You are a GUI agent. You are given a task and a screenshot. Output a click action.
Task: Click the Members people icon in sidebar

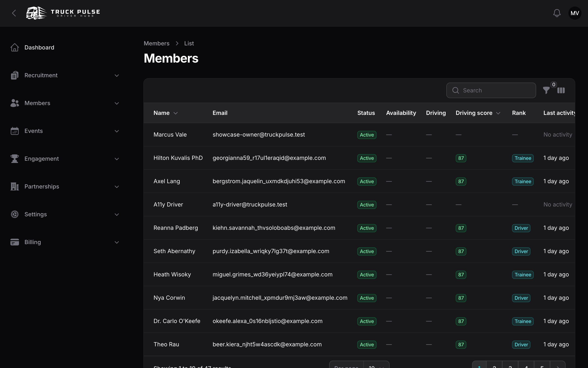[x=14, y=103]
